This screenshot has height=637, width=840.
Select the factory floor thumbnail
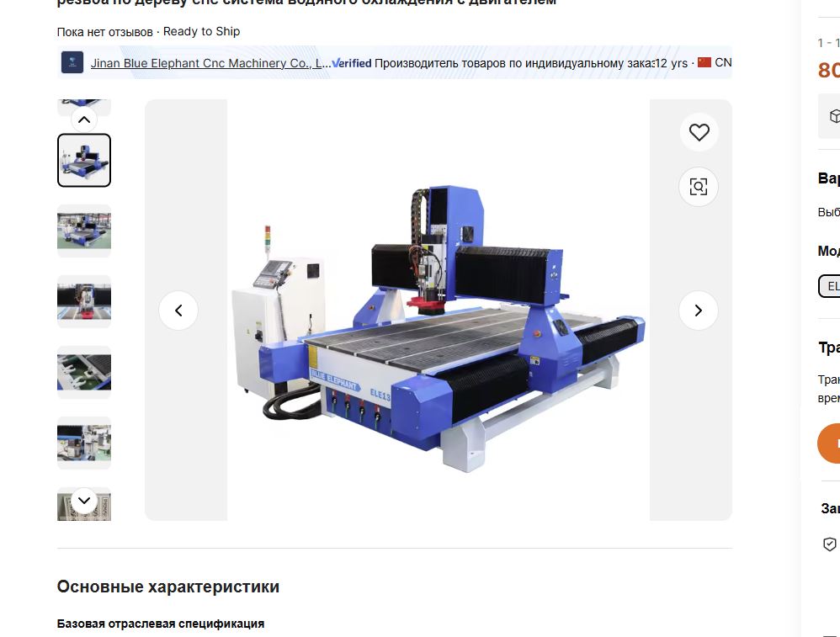[84, 231]
